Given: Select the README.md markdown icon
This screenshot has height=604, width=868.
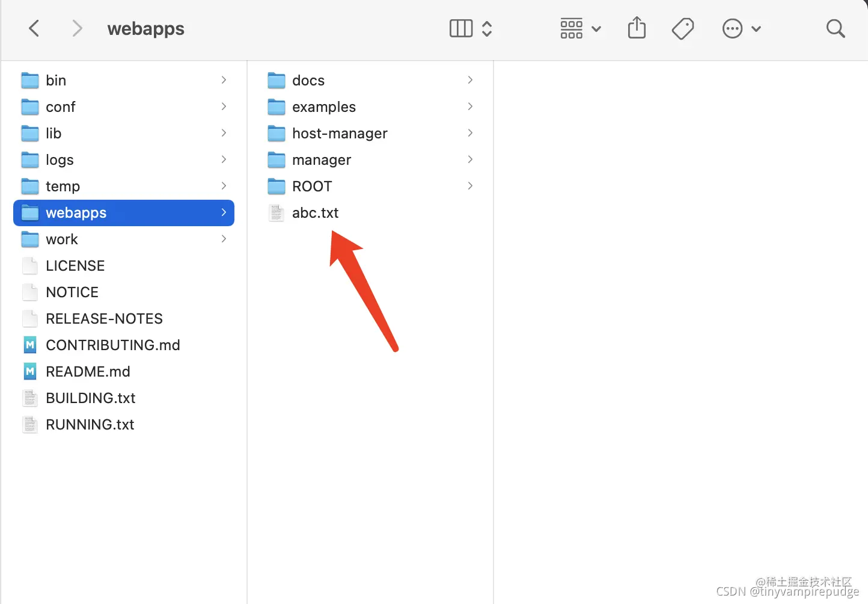Looking at the screenshot, I should [30, 371].
